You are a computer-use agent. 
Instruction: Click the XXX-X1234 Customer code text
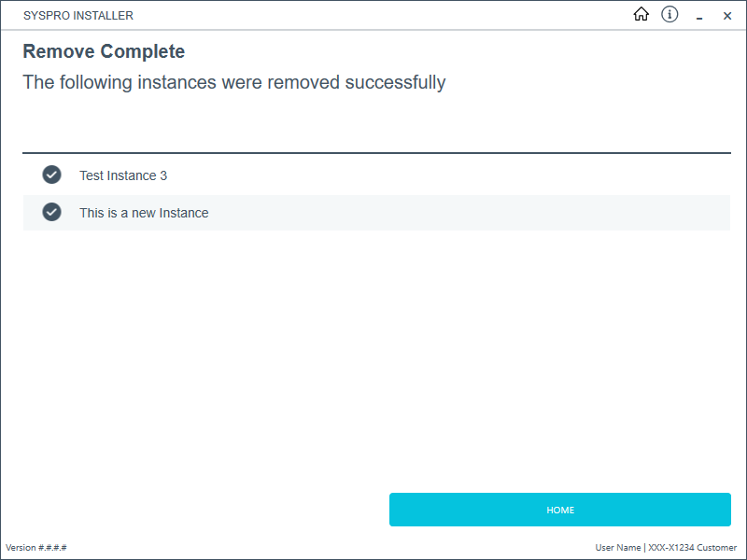[692, 548]
